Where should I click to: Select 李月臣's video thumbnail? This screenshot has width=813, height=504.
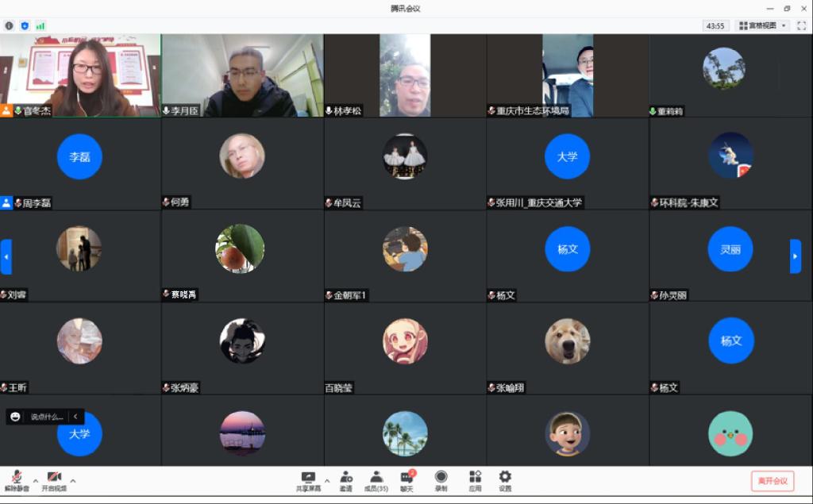[242, 75]
